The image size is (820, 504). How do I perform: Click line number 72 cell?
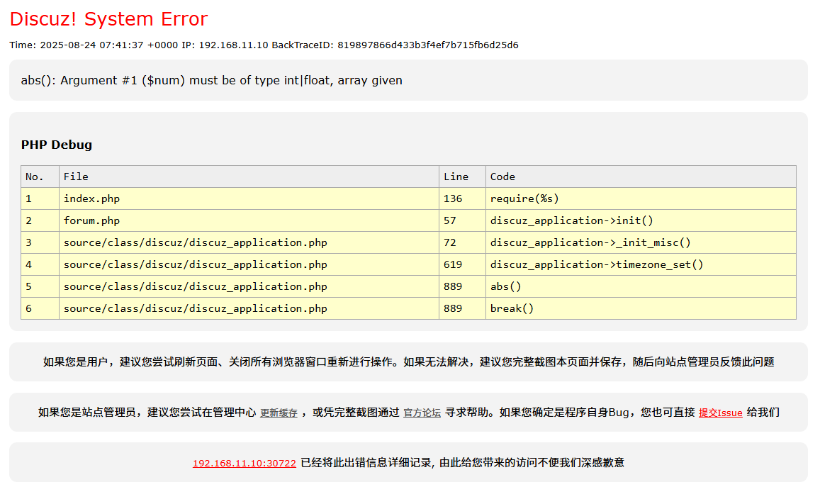coord(462,242)
